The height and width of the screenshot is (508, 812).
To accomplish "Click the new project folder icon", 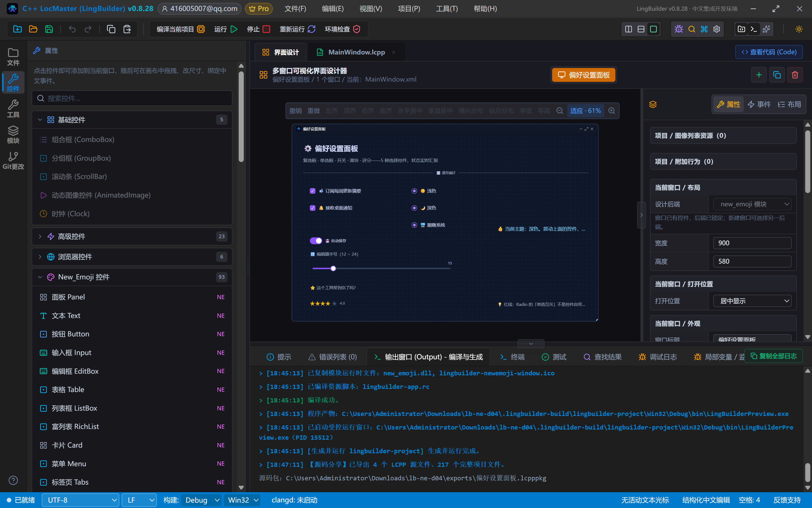I will tap(17, 29).
